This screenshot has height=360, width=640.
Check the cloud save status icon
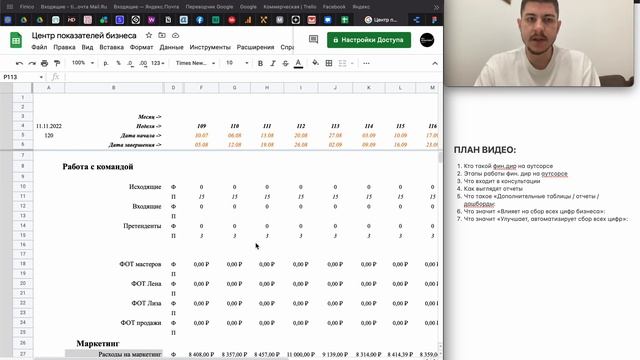pyautogui.click(x=176, y=36)
